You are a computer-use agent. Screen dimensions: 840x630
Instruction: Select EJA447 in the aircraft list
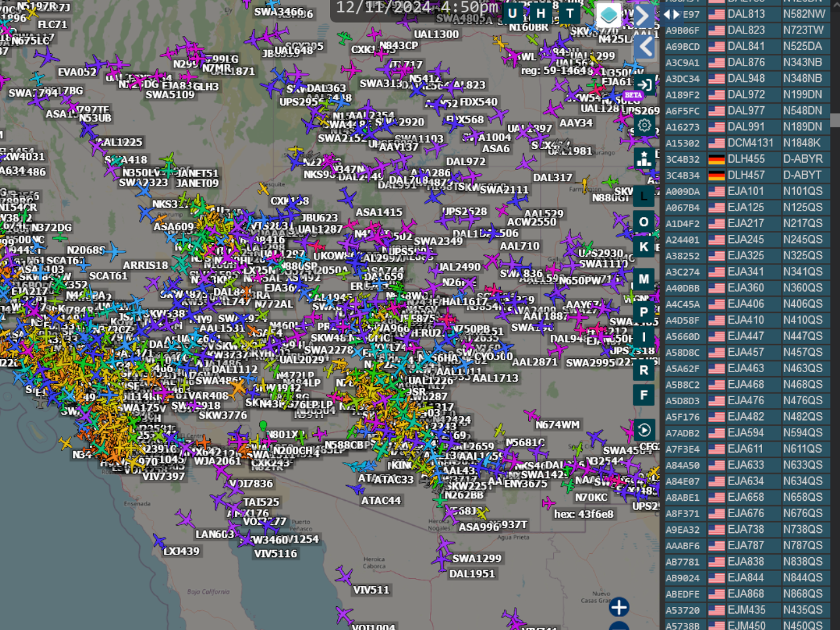pyautogui.click(x=746, y=336)
